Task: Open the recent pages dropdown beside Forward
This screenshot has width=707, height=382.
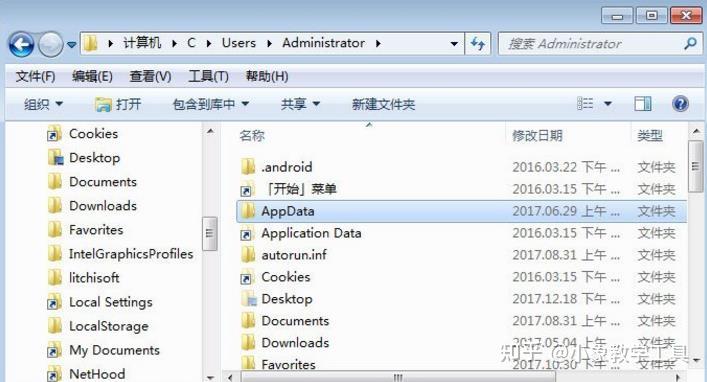Action: point(71,44)
